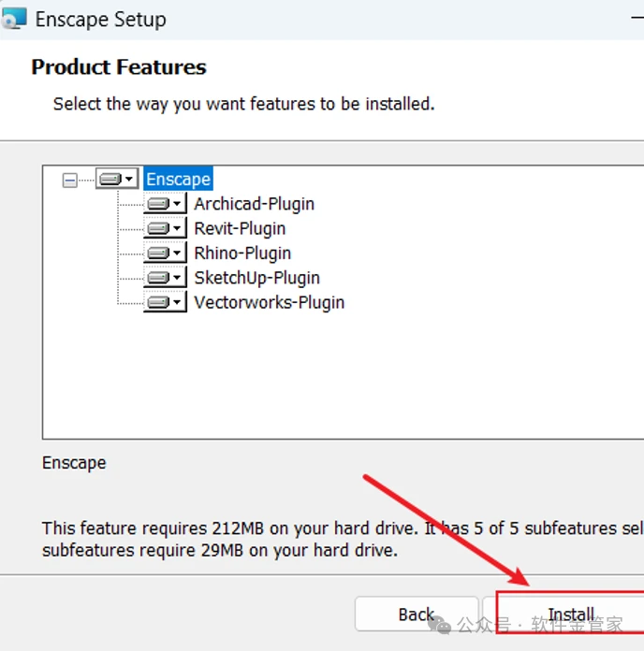Collapse the Enscape feature tree node
The width and height of the screenshot is (644, 651).
[70, 180]
